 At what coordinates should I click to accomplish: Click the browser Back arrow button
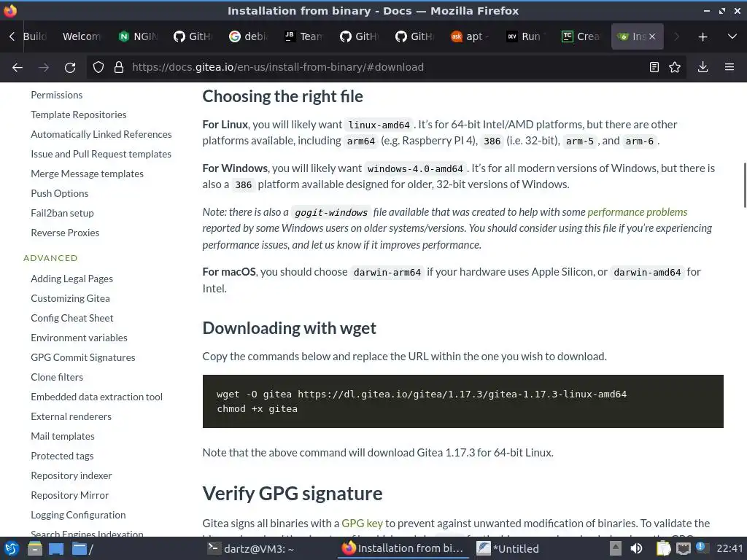click(18, 67)
